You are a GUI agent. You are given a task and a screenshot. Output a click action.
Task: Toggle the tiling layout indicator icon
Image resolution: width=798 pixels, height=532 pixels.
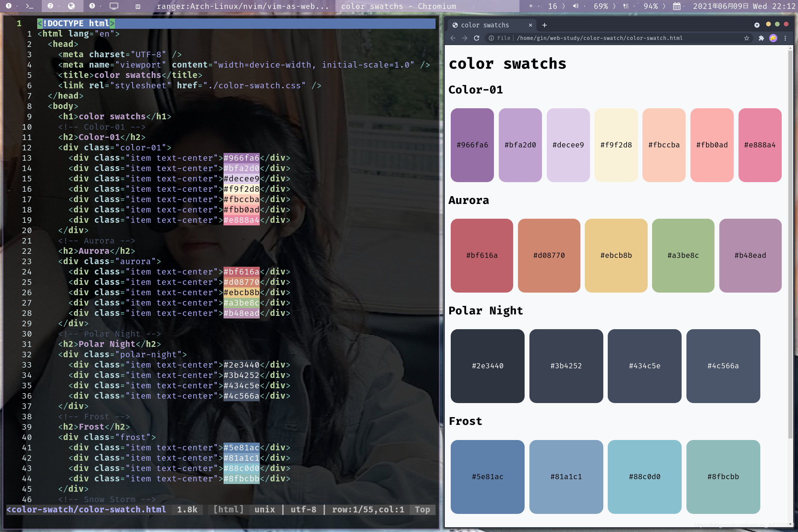[138, 6]
